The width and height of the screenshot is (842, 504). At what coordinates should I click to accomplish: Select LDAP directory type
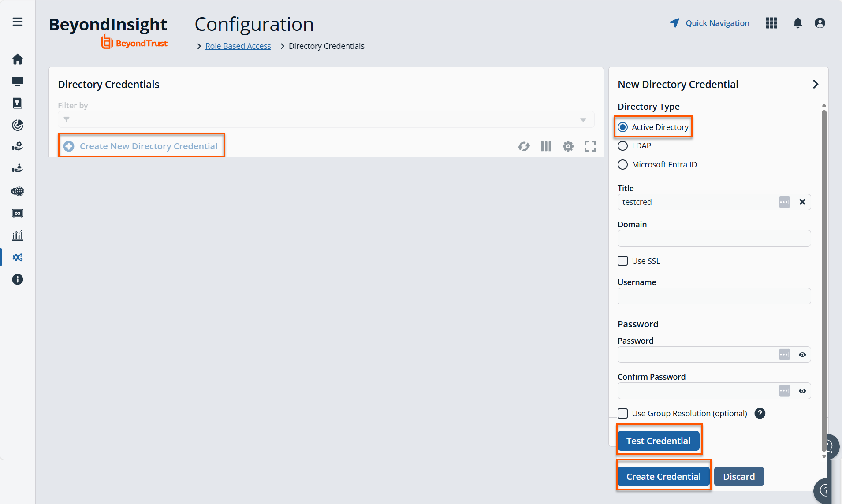pyautogui.click(x=622, y=146)
